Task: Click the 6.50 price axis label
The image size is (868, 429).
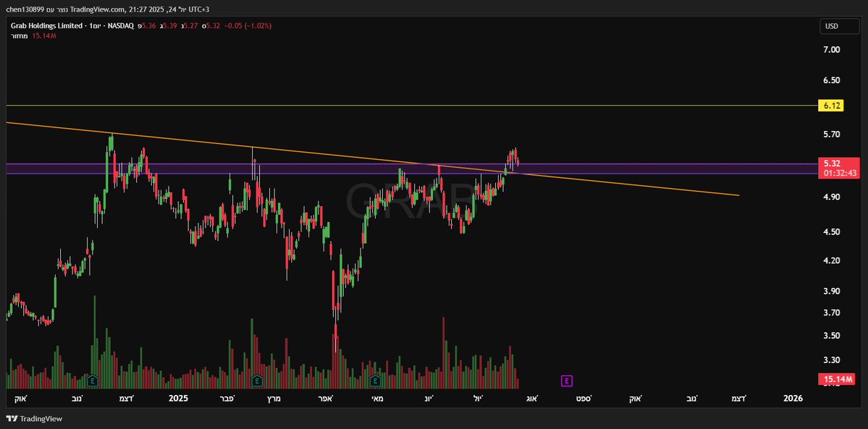Action: pyautogui.click(x=832, y=80)
